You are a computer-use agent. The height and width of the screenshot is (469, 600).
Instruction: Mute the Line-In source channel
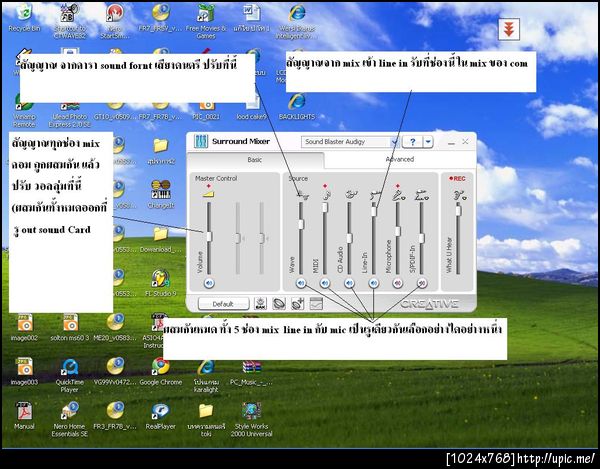tap(373, 283)
